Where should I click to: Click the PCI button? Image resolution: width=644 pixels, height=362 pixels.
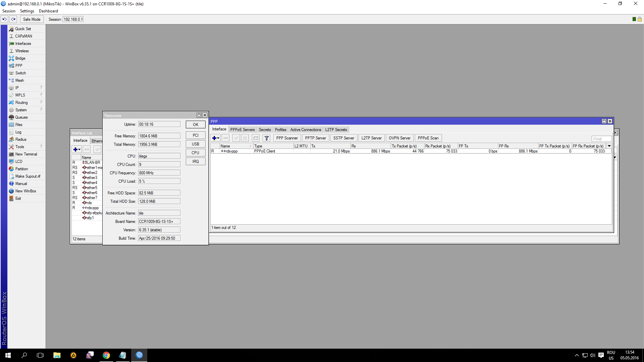pos(196,135)
